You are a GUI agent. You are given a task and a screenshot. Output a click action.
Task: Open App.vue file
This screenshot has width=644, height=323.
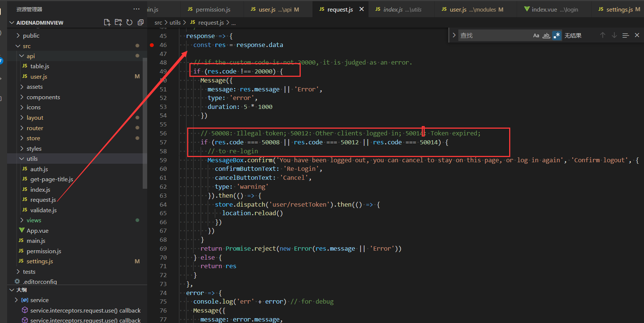click(x=37, y=231)
